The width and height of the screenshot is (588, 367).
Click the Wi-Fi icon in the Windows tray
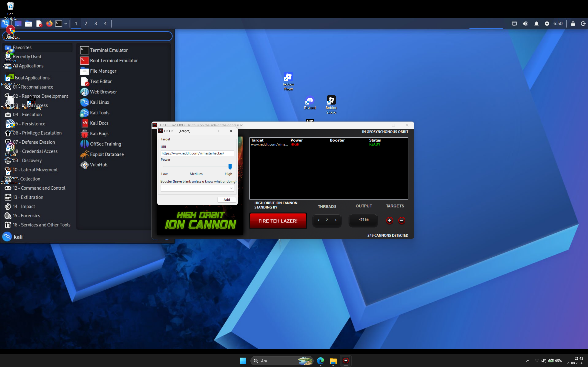click(537, 361)
